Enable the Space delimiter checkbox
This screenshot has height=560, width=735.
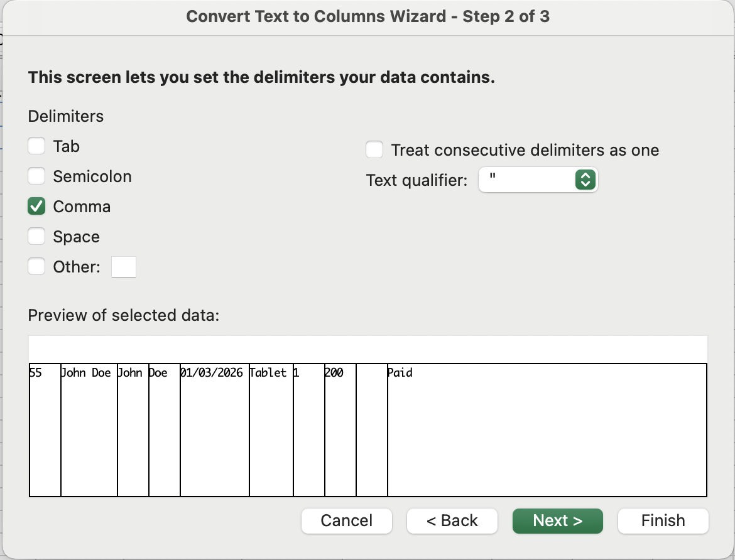point(36,237)
